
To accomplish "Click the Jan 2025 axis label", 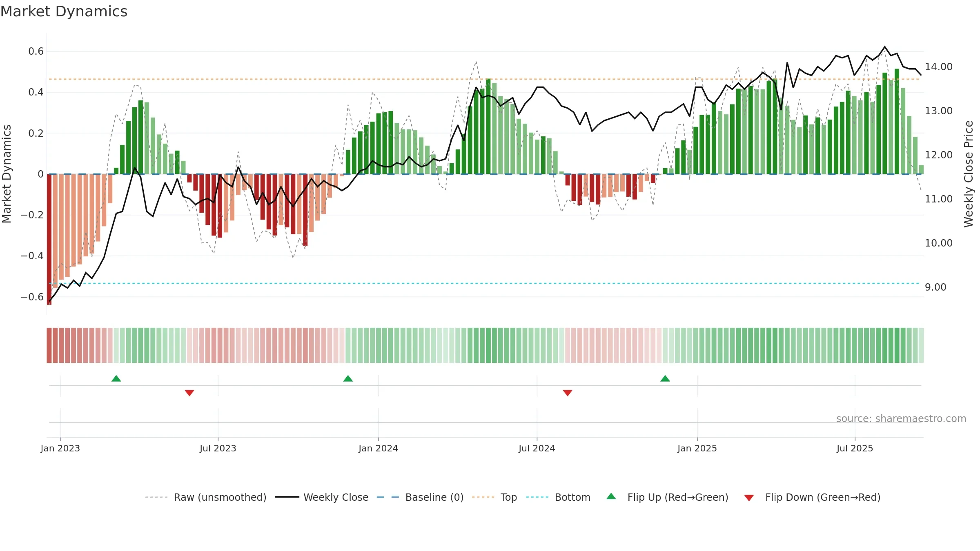I will point(697,448).
